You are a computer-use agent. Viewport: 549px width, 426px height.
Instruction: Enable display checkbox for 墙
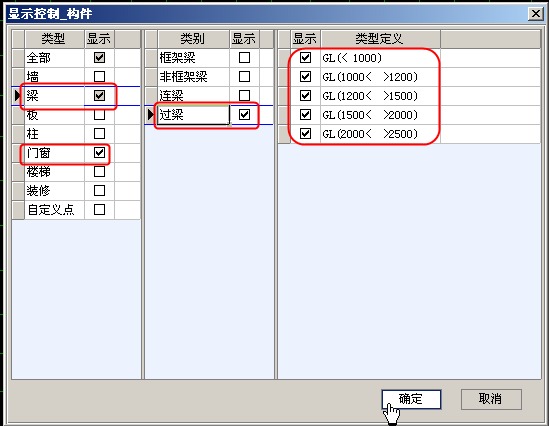[x=99, y=76]
